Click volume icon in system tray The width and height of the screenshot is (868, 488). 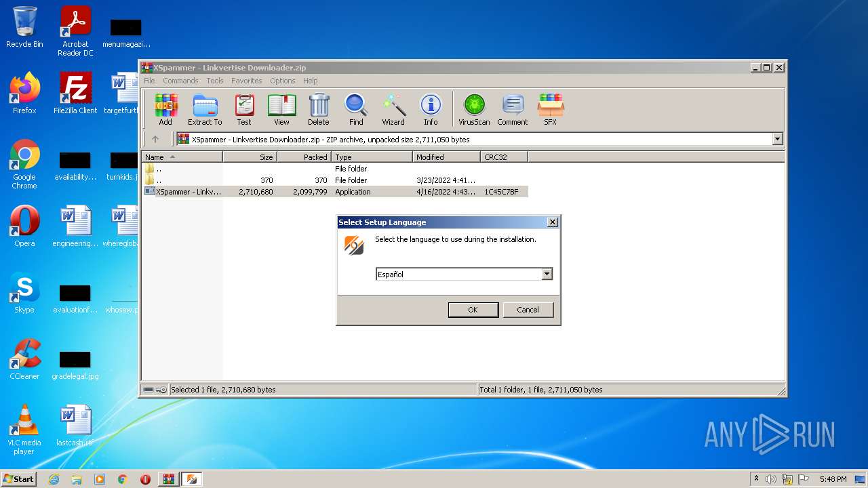[771, 479]
